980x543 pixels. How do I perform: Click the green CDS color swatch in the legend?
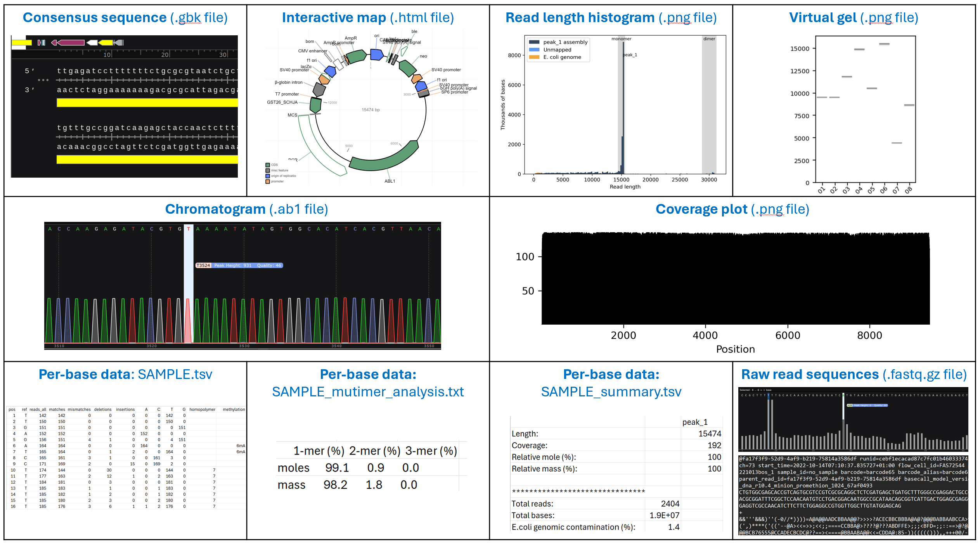(267, 165)
